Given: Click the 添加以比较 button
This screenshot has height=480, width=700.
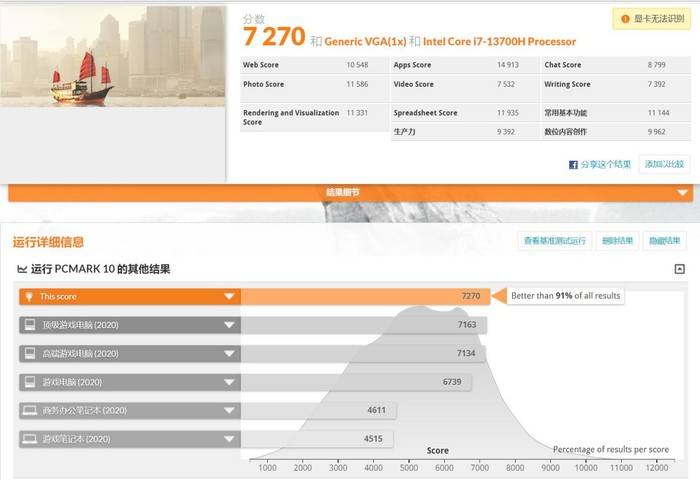Looking at the screenshot, I should pos(664,164).
